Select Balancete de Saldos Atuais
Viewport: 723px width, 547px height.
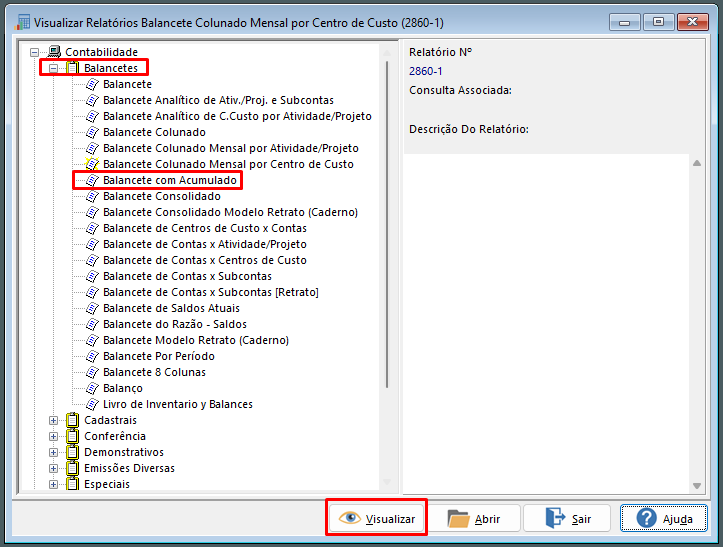coord(171,308)
